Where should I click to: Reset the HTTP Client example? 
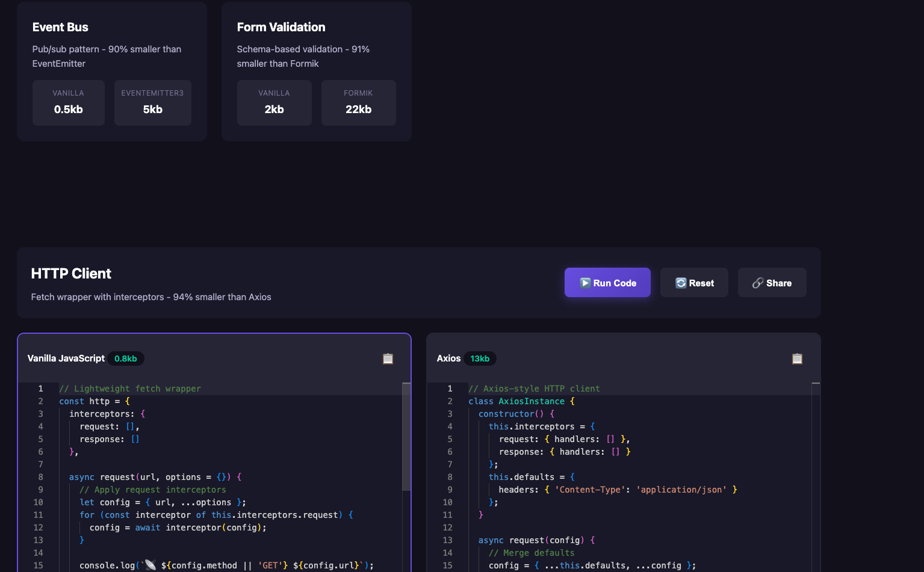pos(694,282)
